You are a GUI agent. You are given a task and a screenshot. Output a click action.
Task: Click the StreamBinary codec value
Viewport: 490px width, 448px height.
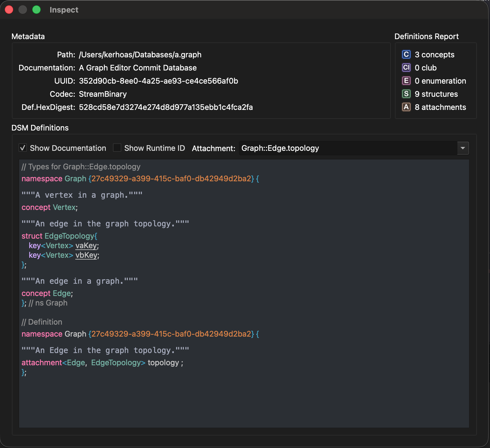coord(103,94)
